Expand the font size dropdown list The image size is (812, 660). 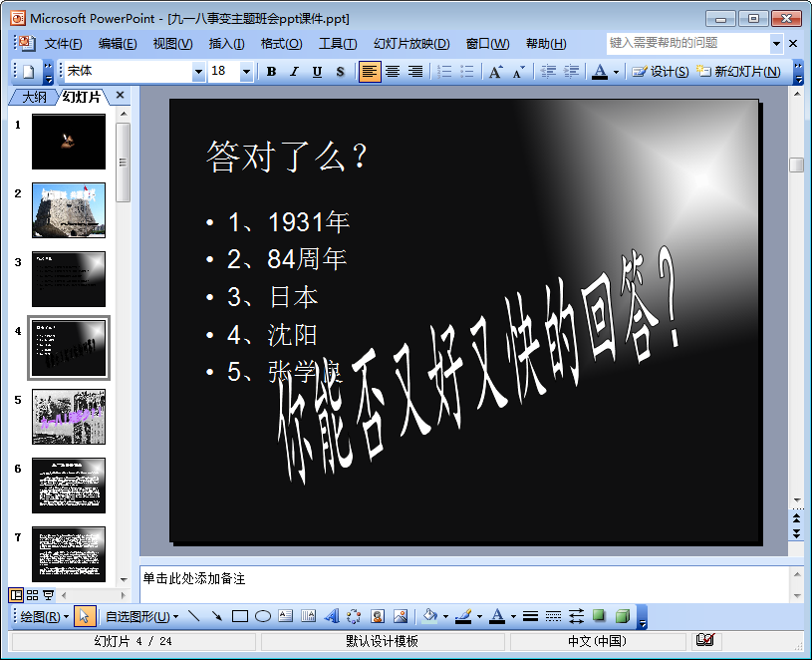(246, 72)
